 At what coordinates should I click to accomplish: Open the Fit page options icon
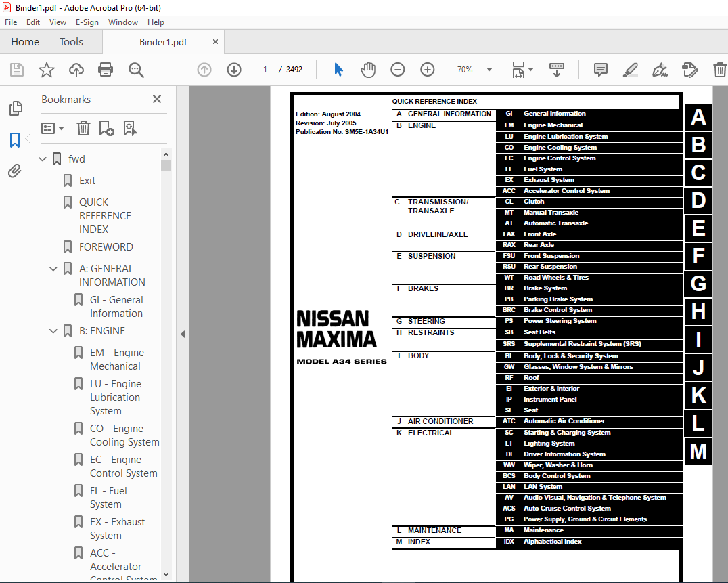[x=522, y=70]
